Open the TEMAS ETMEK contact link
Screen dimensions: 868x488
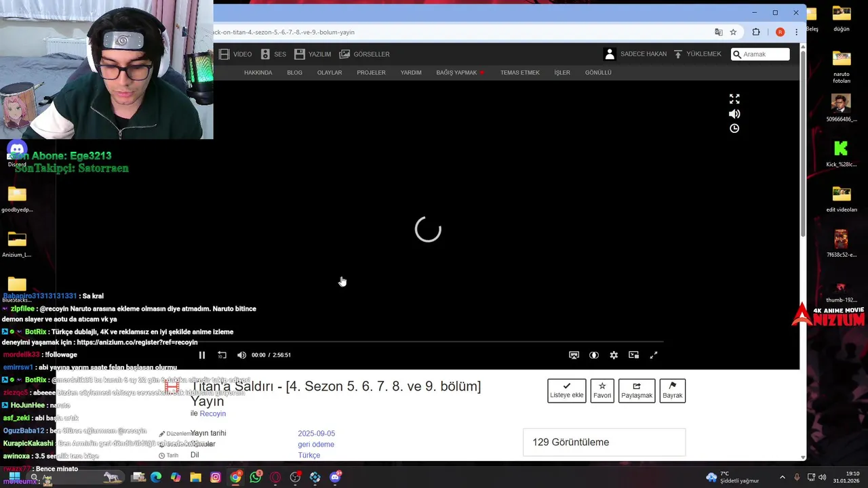pyautogui.click(x=520, y=73)
